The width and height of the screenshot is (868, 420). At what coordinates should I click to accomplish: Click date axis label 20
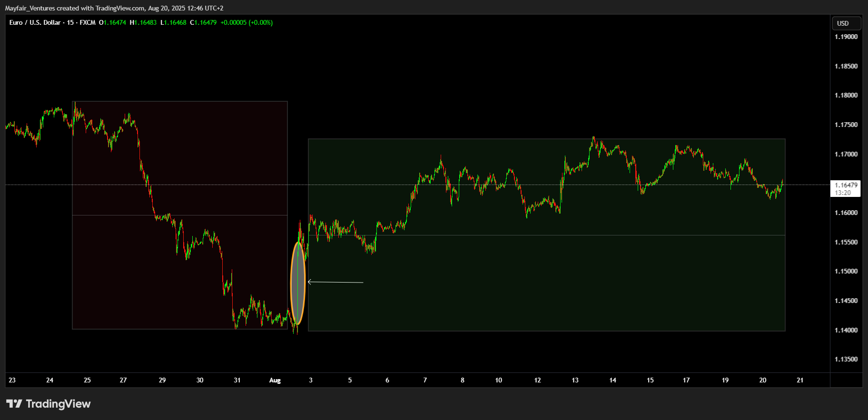[763, 380]
